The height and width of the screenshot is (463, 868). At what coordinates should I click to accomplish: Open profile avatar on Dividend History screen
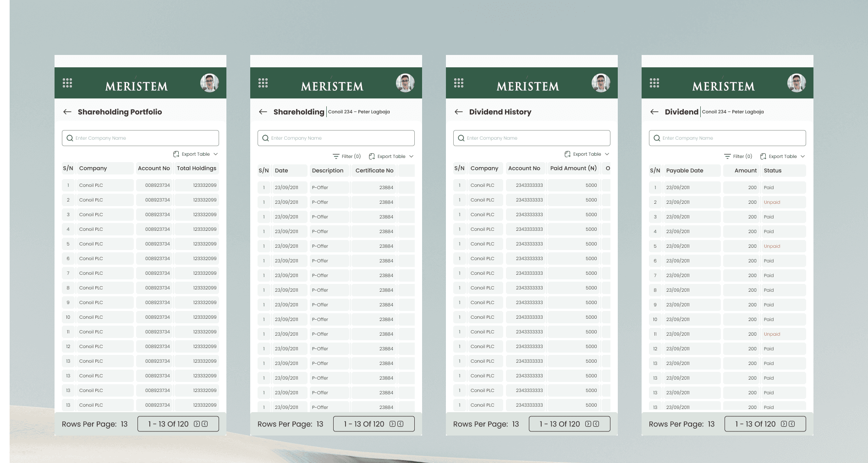[601, 83]
